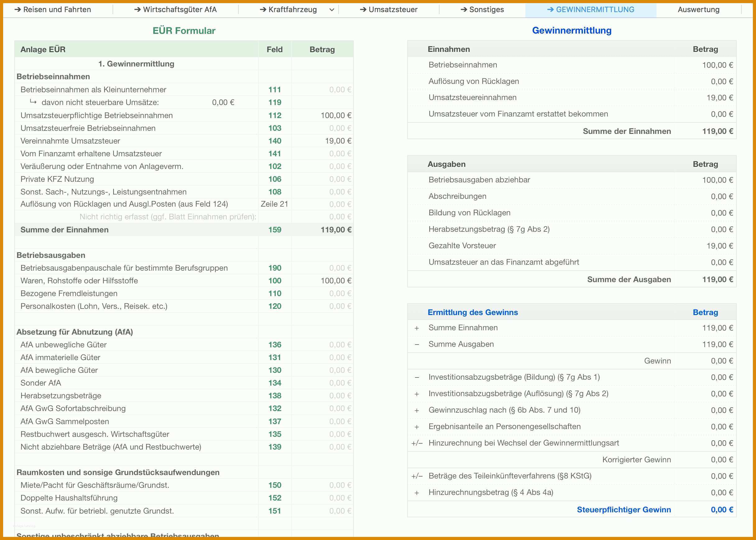Click the AfA immaterielle Güter row
The height and width of the screenshot is (540, 756).
click(184, 357)
